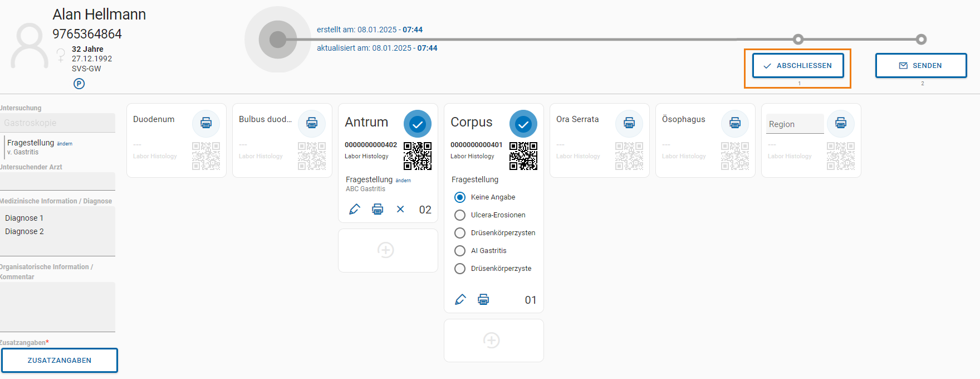
Task: Click the greyed QR code on Bulbus duod. card
Action: click(312, 156)
